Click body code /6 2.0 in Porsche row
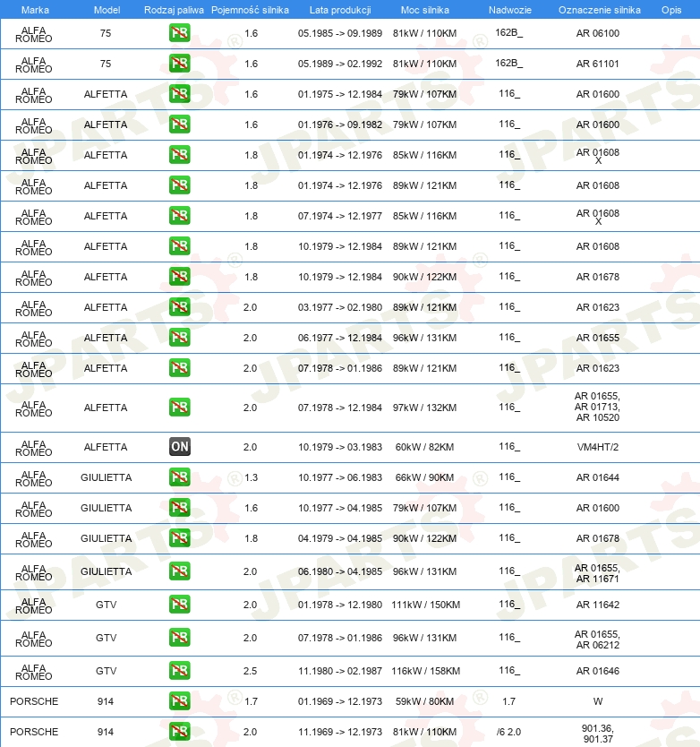The width and height of the screenshot is (700, 747). [x=508, y=732]
